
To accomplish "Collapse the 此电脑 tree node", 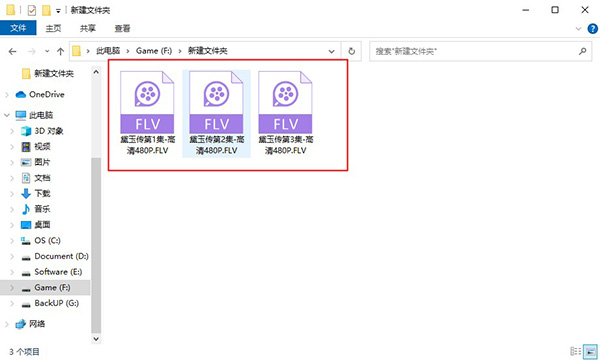I will 7,115.
